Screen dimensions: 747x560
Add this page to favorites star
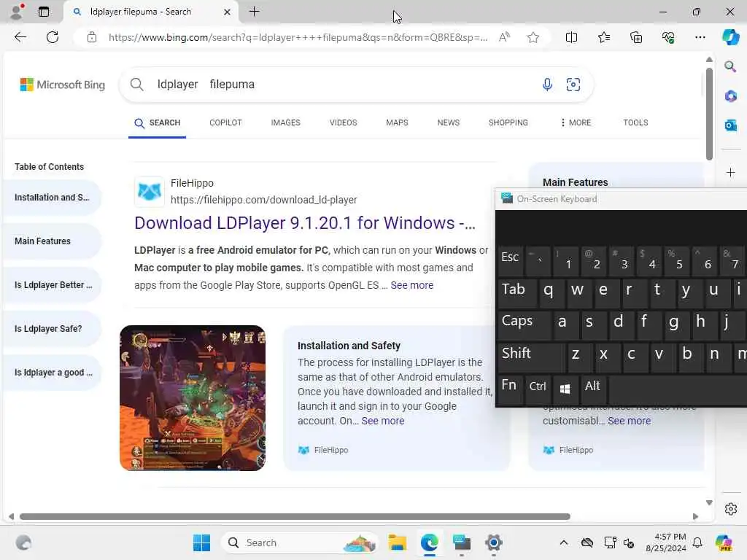point(533,37)
